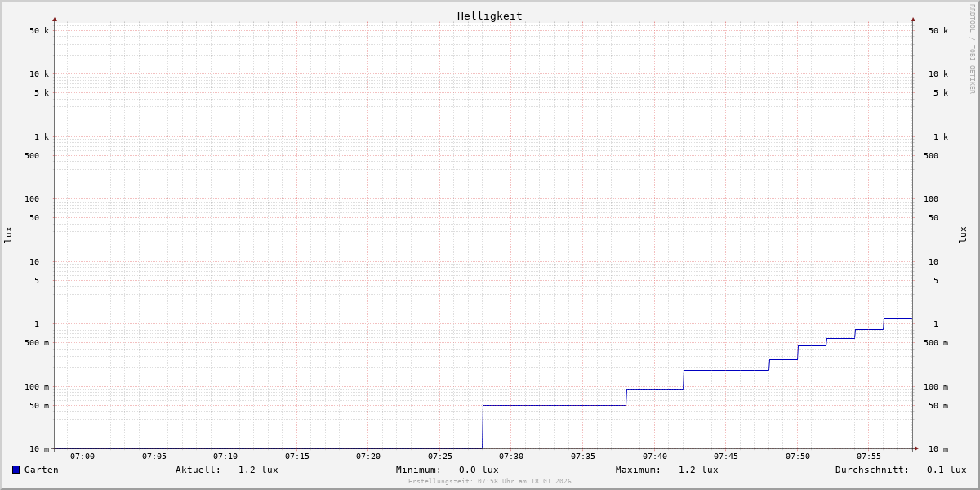980x490 pixels.
Task: Click the rotated "lux" title on the left axis
Action: (x=8, y=235)
